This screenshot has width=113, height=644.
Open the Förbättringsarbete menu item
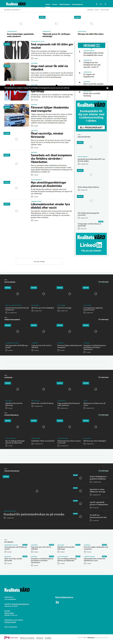point(65,4)
